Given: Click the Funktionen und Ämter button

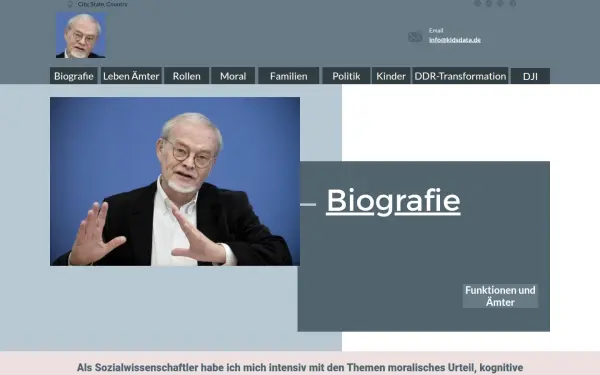Looking at the screenshot, I should pos(500,296).
